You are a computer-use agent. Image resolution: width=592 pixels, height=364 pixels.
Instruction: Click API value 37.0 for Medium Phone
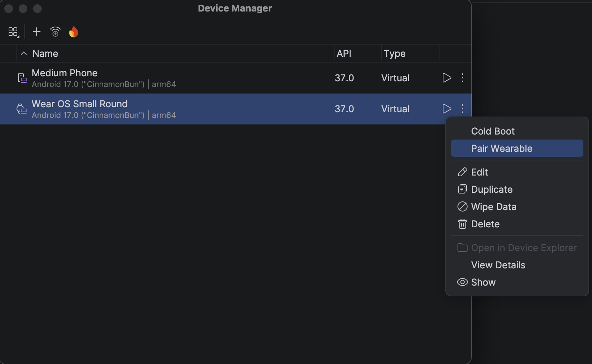[x=344, y=78]
